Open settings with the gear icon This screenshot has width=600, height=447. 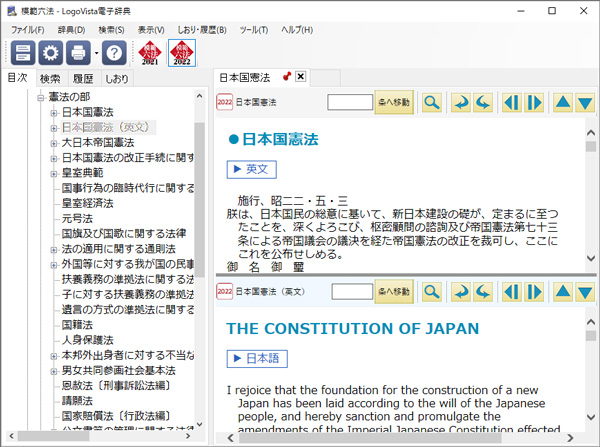tap(51, 52)
